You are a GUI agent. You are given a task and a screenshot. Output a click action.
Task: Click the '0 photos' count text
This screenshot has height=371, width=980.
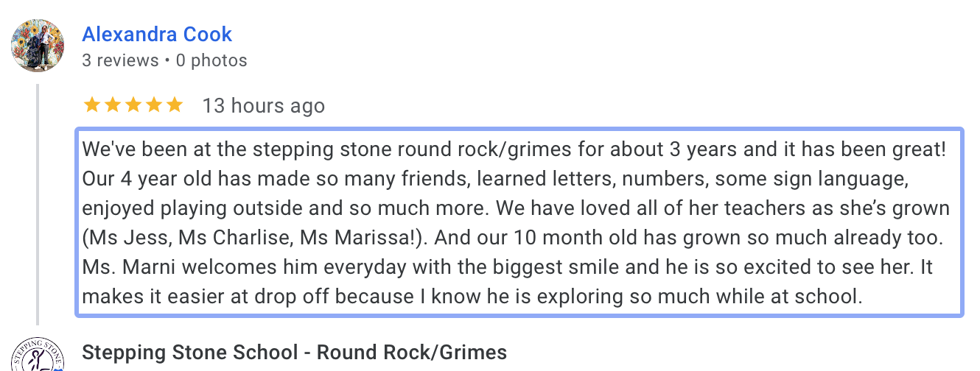pos(211,60)
